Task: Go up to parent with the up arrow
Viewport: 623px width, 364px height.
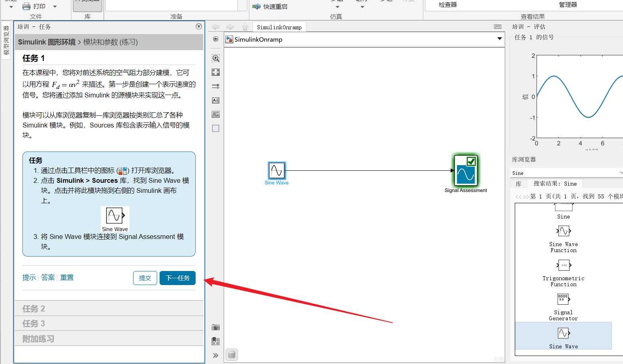Action: pyautogui.click(x=245, y=27)
